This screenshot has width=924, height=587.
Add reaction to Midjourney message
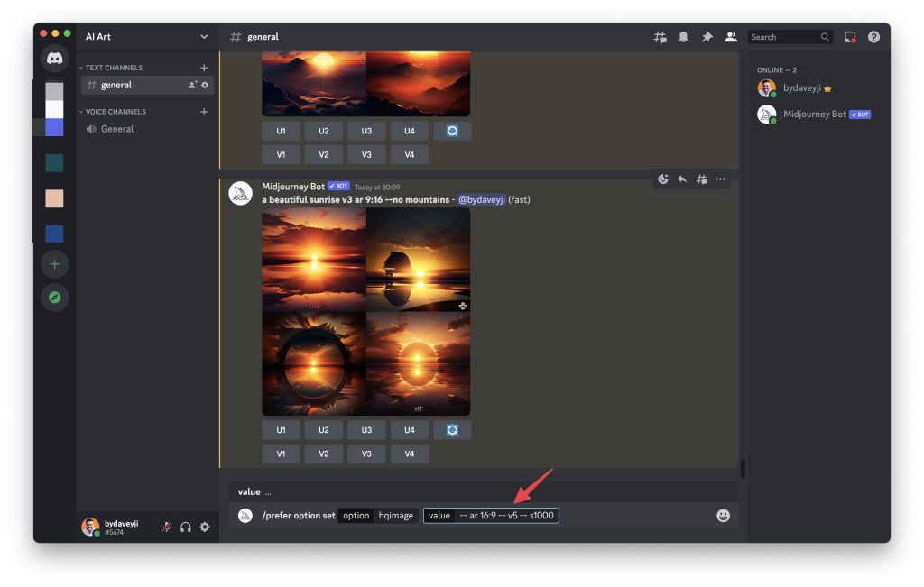663,179
